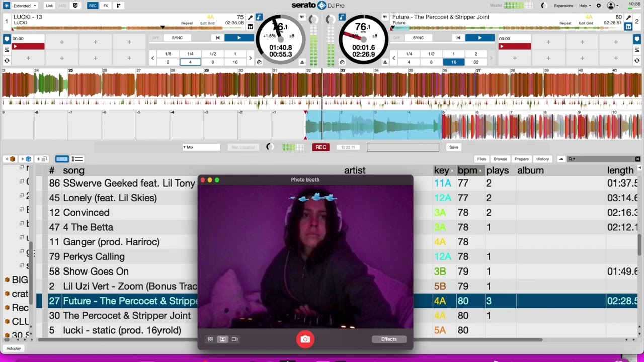This screenshot has height=362, width=644.
Task: Select the cue points tab on right deck
Action: (637, 39)
